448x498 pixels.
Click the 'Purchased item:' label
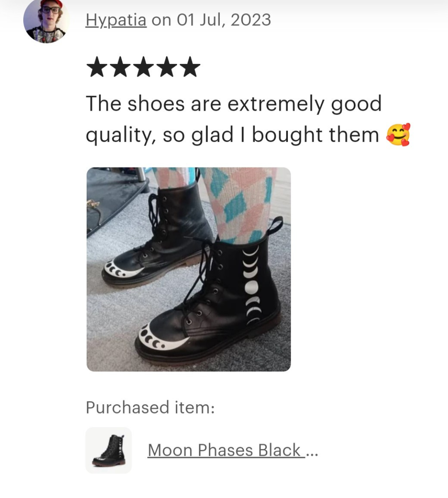150,408
